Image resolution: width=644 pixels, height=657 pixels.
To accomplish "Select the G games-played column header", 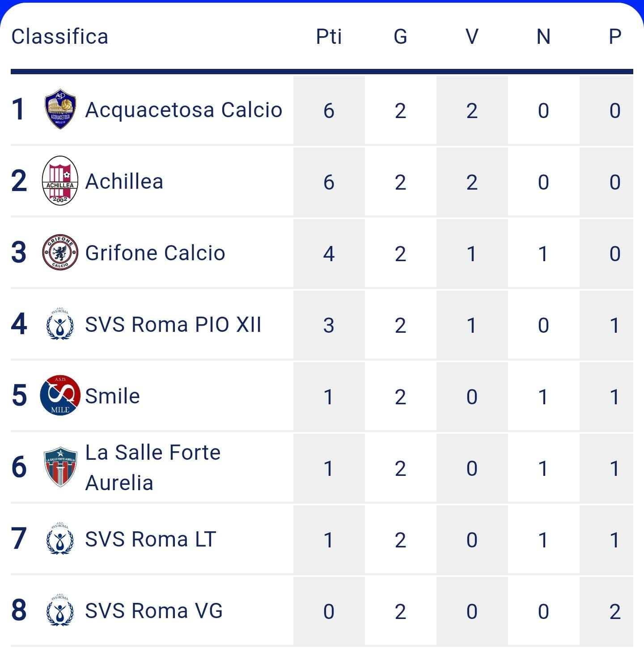I will (400, 37).
